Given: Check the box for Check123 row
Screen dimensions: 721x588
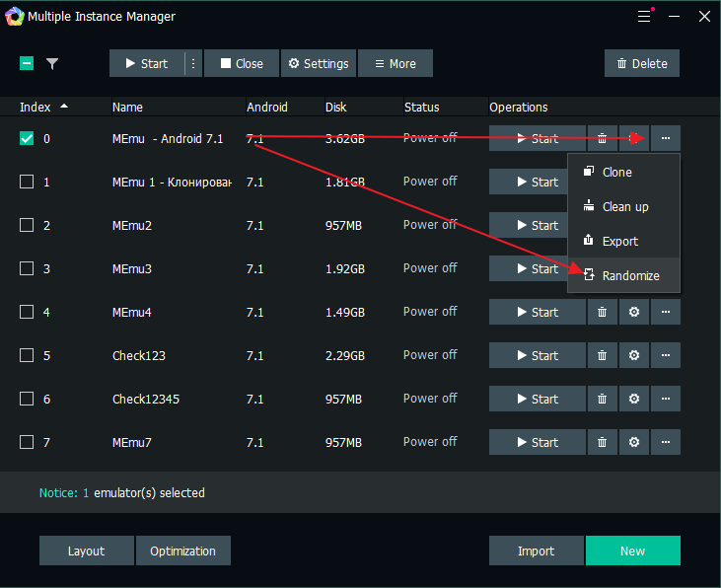Looking at the screenshot, I should [x=27, y=355].
